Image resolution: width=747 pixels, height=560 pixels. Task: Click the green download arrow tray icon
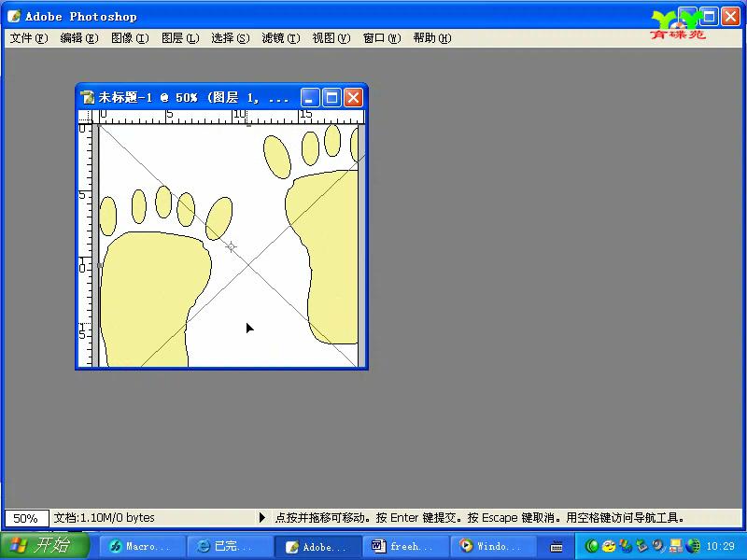641,545
